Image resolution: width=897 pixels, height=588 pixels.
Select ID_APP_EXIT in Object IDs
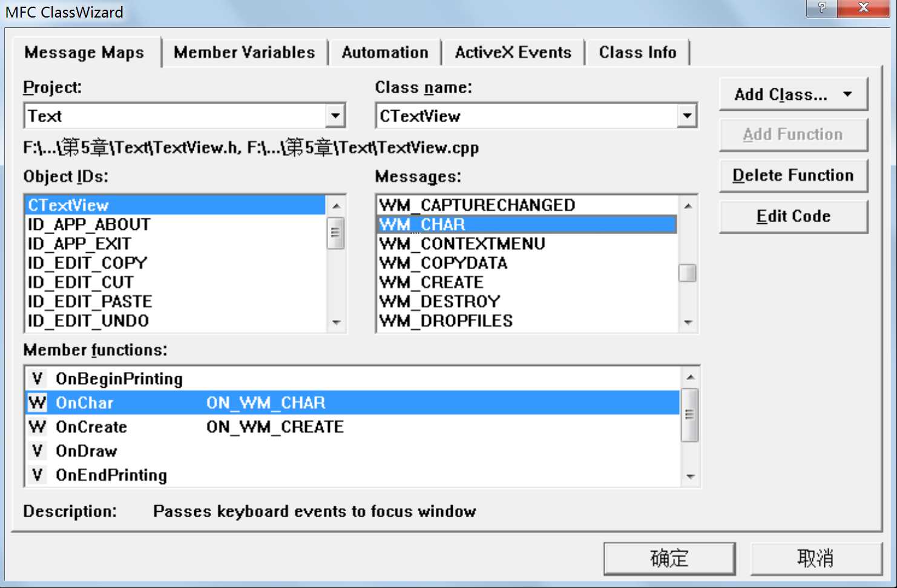[176, 244]
